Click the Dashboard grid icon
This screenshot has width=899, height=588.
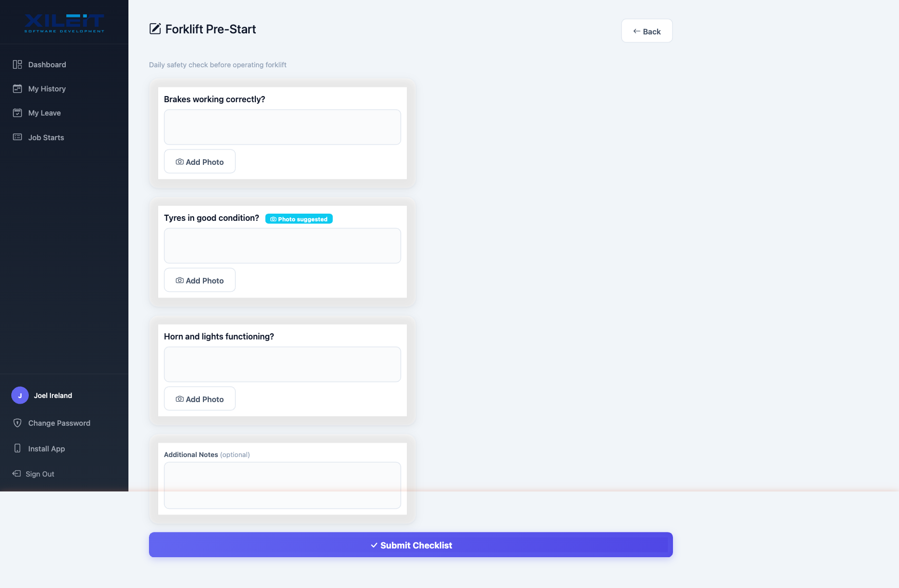[17, 65]
